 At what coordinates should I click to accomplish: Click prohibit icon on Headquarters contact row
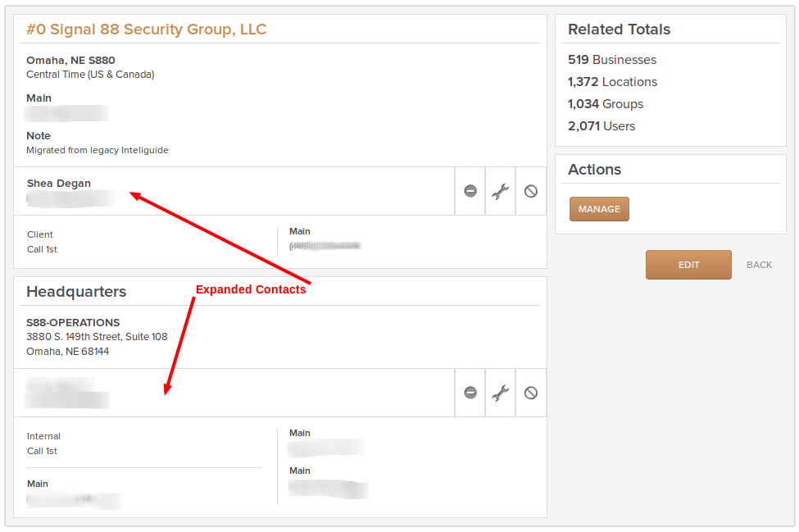click(x=531, y=393)
